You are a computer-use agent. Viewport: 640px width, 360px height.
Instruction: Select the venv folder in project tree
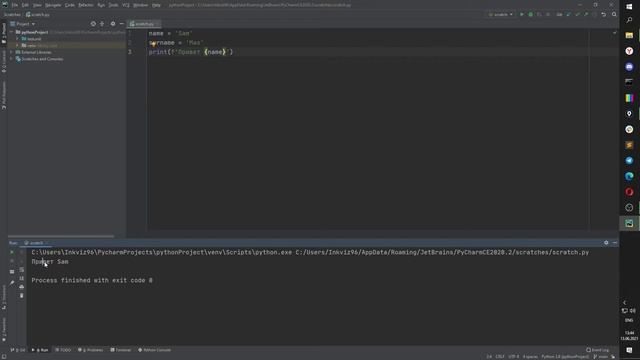[x=32, y=45]
